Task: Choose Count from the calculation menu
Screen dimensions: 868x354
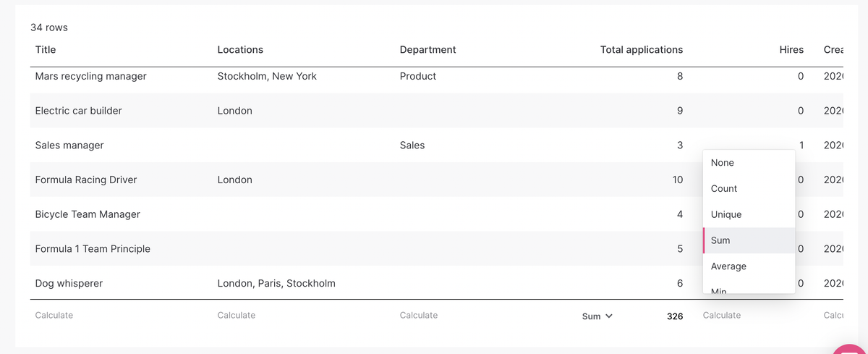Action: point(723,189)
